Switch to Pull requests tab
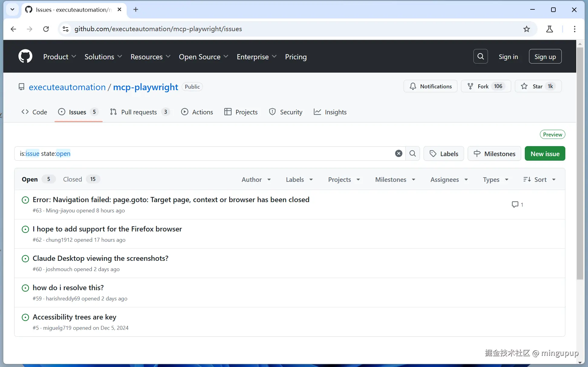The height and width of the screenshot is (367, 588). coord(139,112)
